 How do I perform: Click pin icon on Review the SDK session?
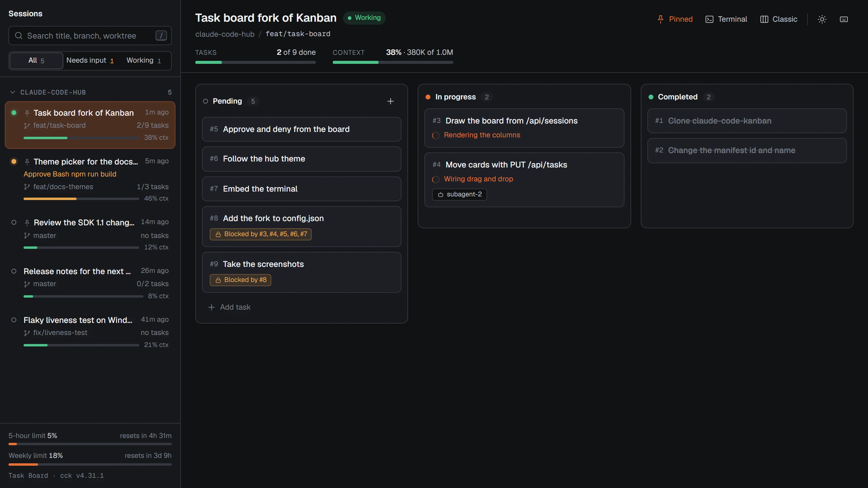[x=27, y=223]
